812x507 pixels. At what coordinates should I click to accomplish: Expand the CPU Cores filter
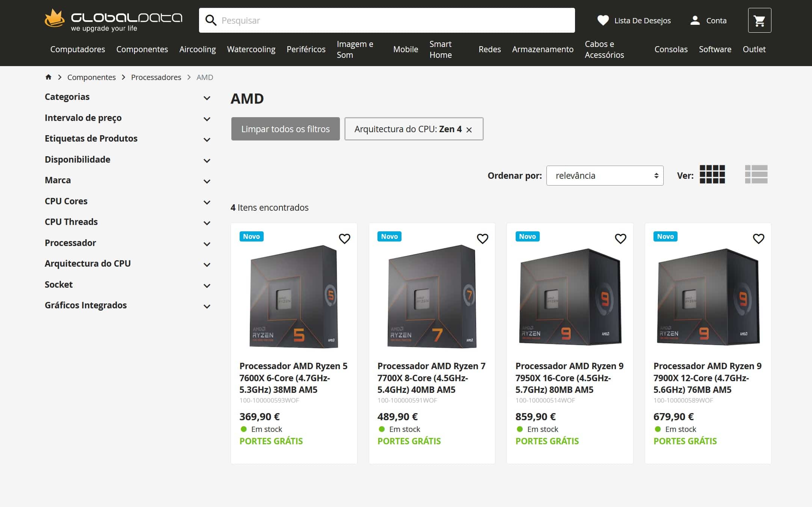click(x=128, y=201)
